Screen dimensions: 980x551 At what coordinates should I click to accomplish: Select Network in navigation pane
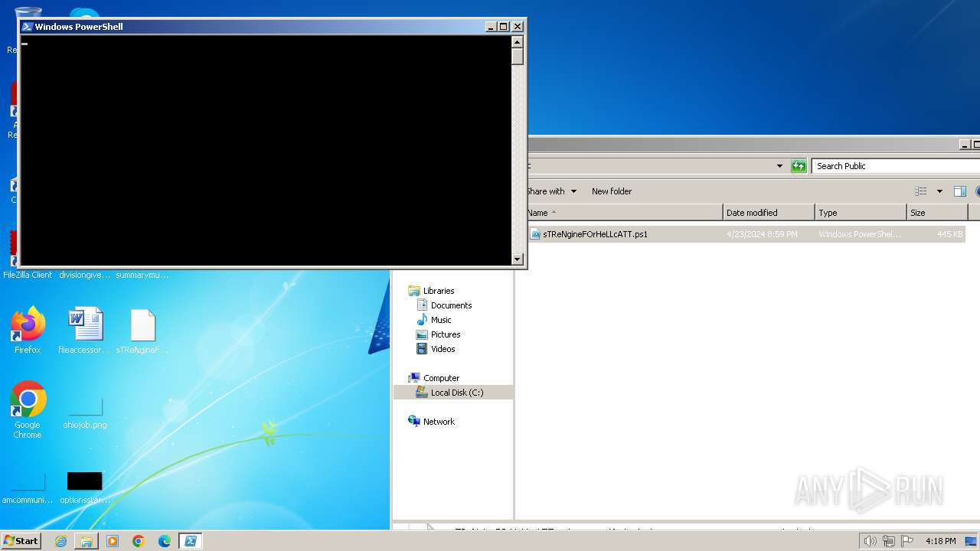pos(439,422)
